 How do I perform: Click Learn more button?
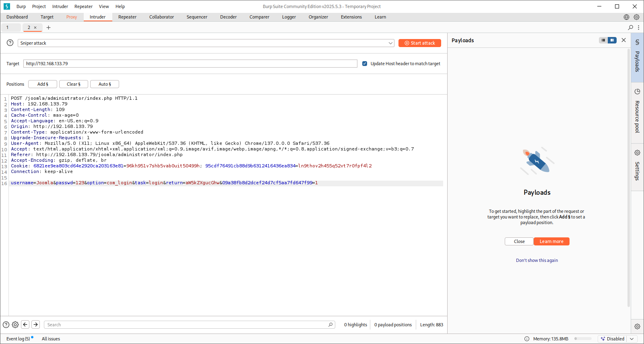(551, 241)
